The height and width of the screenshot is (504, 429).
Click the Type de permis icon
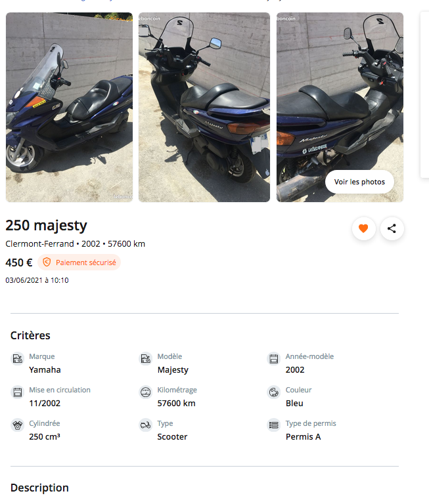coord(274,425)
